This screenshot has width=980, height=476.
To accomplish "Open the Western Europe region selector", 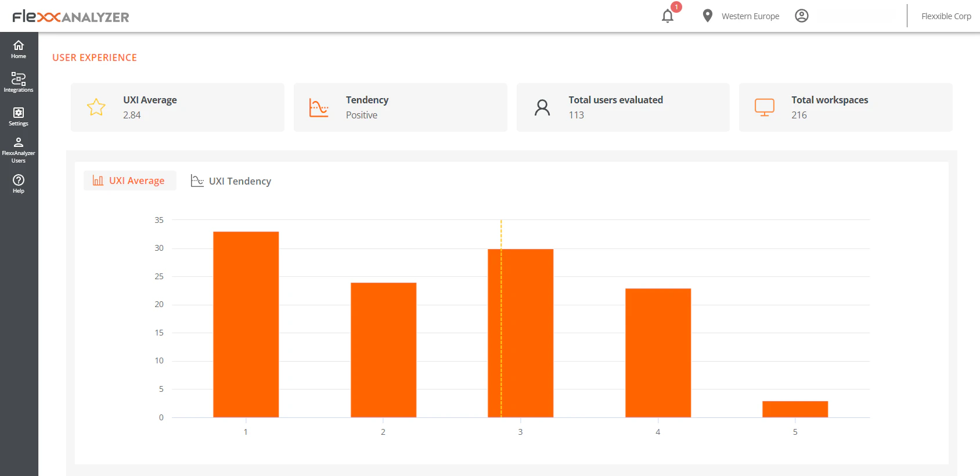I will [x=750, y=16].
